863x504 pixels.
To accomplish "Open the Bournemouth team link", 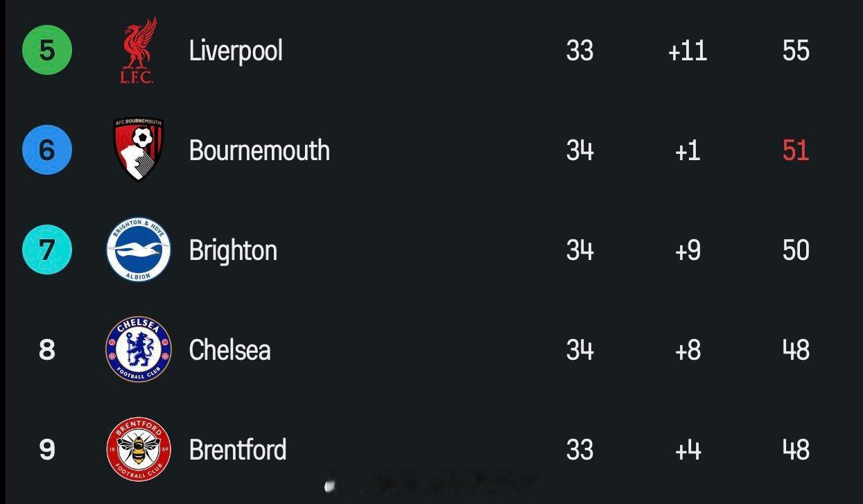I will [259, 150].
